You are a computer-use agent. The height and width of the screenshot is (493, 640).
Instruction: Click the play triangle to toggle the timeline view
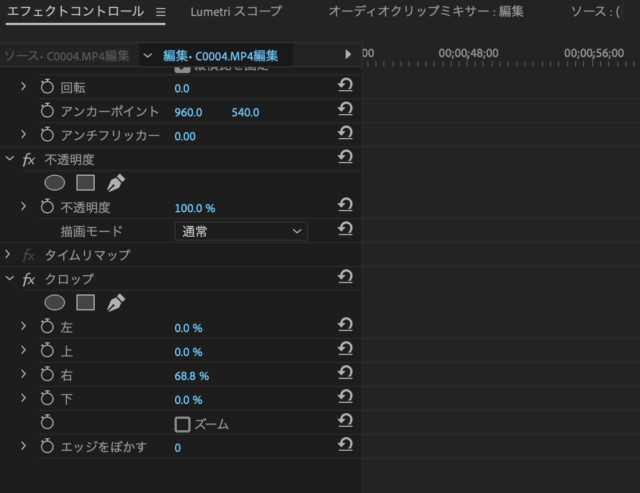(348, 54)
